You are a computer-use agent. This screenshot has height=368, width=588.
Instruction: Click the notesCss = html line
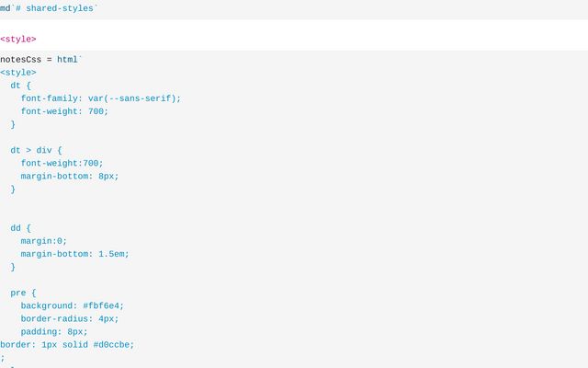click(x=41, y=59)
